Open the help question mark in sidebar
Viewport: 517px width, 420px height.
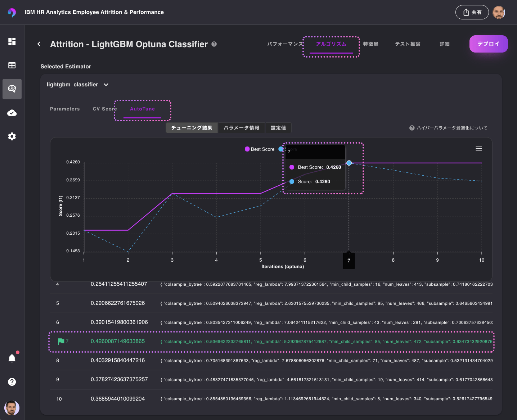click(x=12, y=382)
